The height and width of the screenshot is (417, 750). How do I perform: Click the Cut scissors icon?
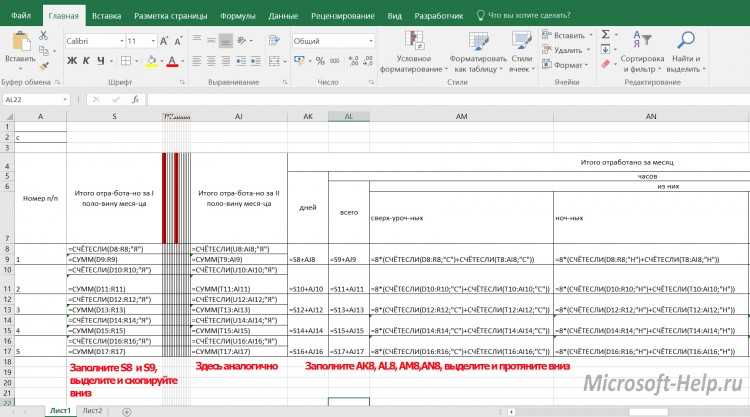[x=44, y=35]
